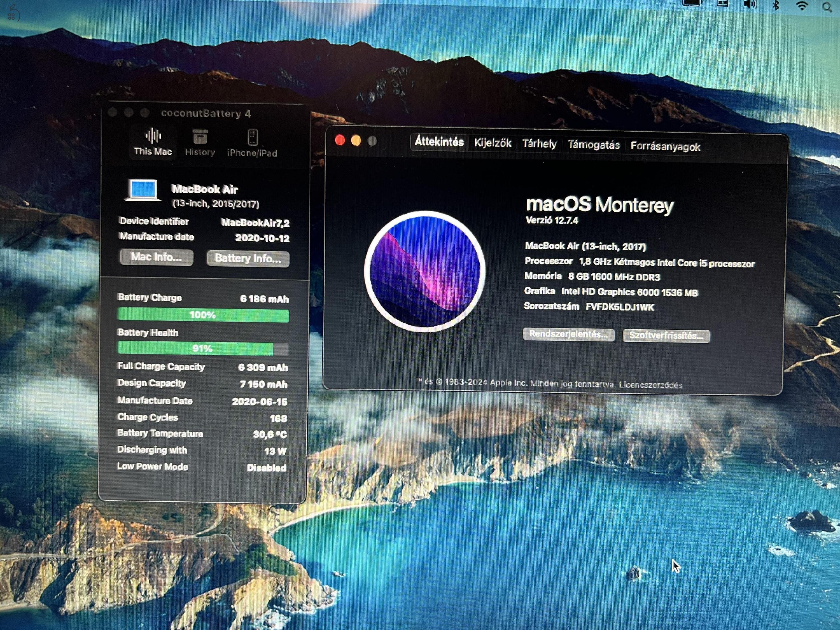This screenshot has width=840, height=630.
Task: Open the History view in coconutBattery
Action: pos(200,141)
